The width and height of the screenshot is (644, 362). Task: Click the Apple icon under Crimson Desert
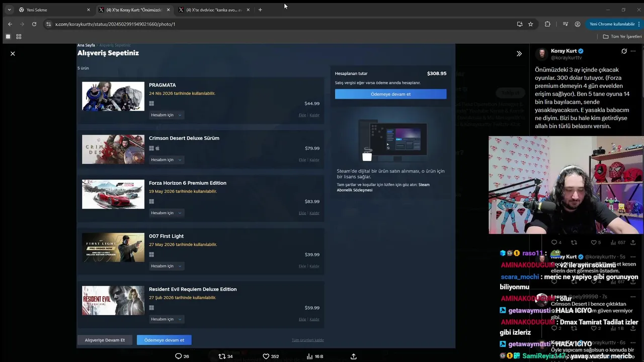157,148
